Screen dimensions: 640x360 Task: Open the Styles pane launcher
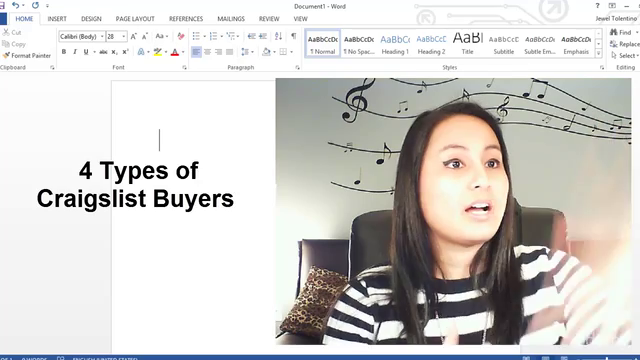(x=602, y=67)
